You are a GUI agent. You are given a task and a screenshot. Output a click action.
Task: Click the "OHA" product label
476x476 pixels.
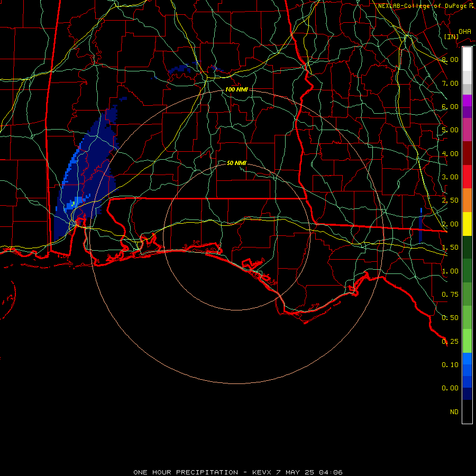coord(465,32)
